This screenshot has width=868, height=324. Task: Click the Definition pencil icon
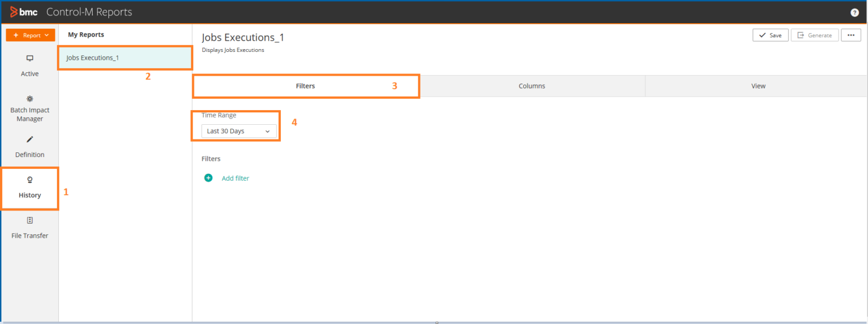point(30,139)
